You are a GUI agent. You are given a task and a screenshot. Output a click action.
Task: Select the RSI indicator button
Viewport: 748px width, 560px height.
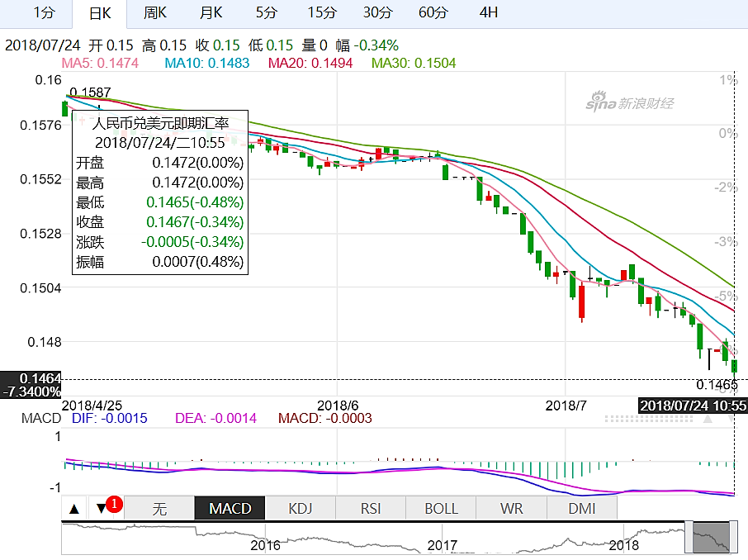tap(371, 509)
